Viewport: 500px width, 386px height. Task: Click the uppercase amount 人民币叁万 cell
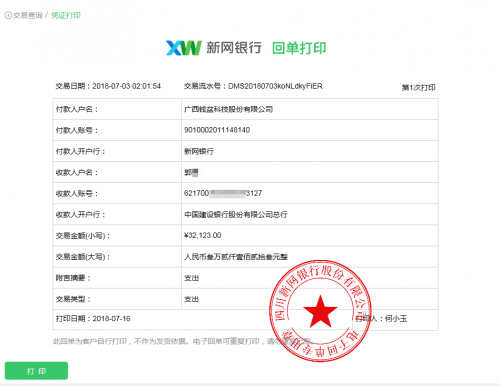[x=310, y=257]
